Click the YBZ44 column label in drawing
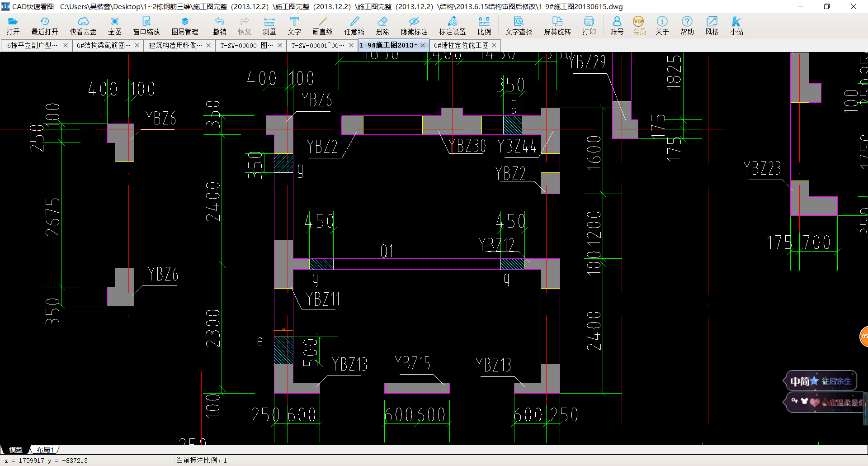This screenshot has height=466, width=868. click(x=517, y=147)
